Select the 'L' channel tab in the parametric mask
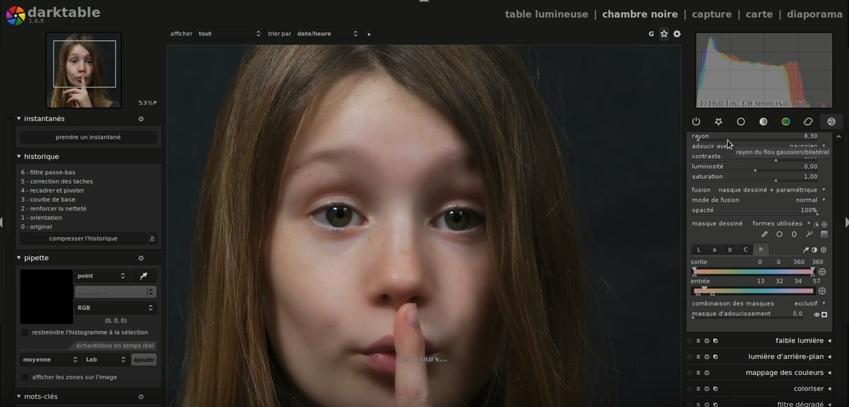849x407 pixels. pos(699,250)
